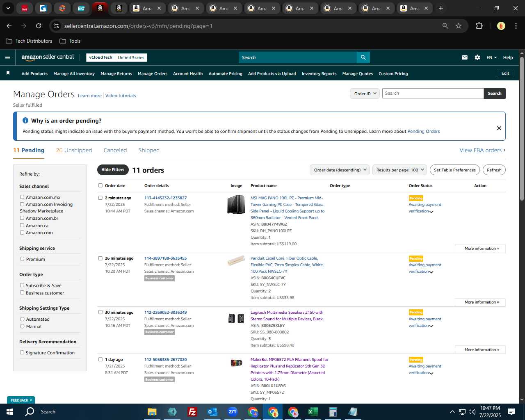Open Outlook from the taskbar
This screenshot has width=525, height=420.
[x=212, y=412]
